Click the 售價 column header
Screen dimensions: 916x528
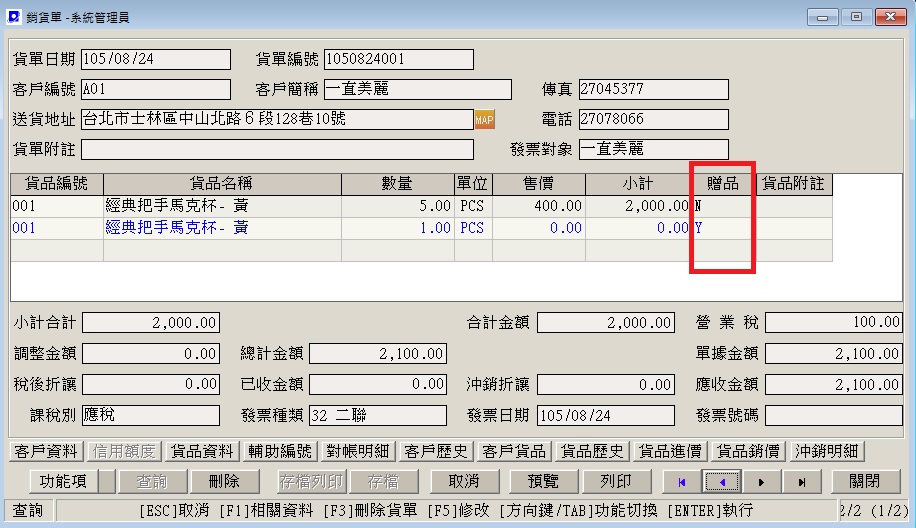(539, 184)
